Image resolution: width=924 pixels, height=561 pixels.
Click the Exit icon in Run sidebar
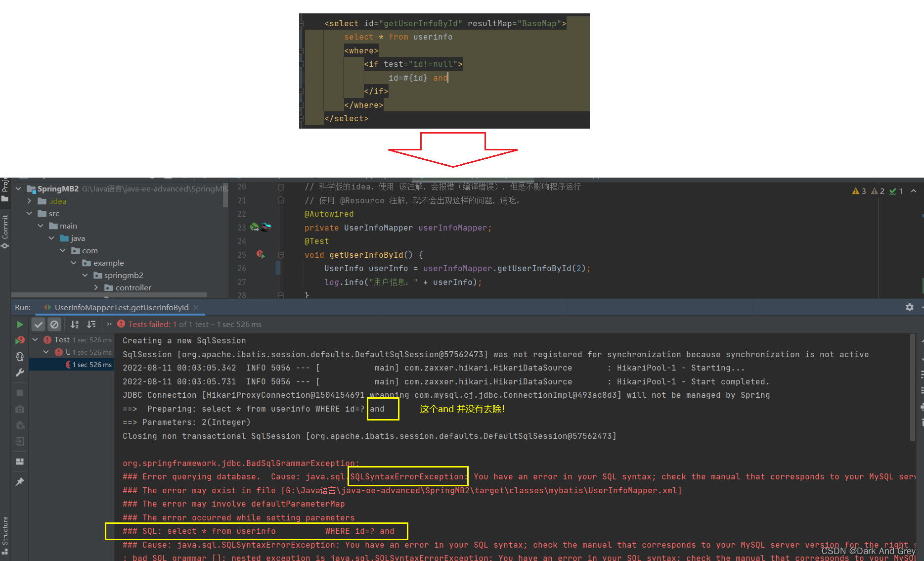20,441
